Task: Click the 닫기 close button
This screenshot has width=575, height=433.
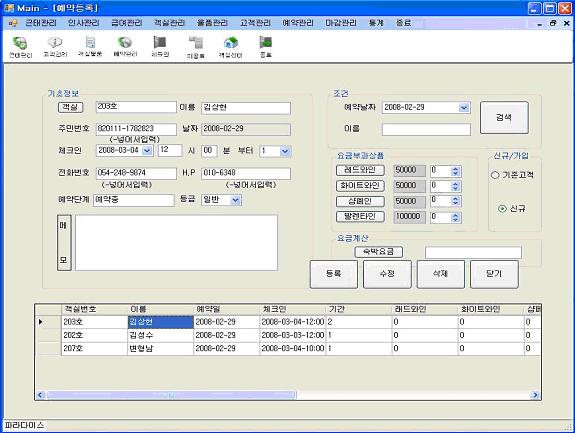Action: (x=494, y=274)
